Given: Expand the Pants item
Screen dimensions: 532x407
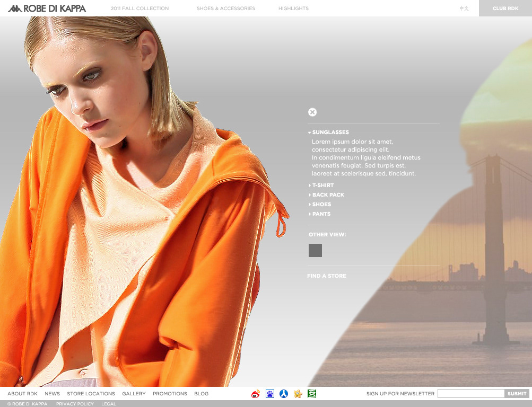Looking at the screenshot, I should pos(321,214).
